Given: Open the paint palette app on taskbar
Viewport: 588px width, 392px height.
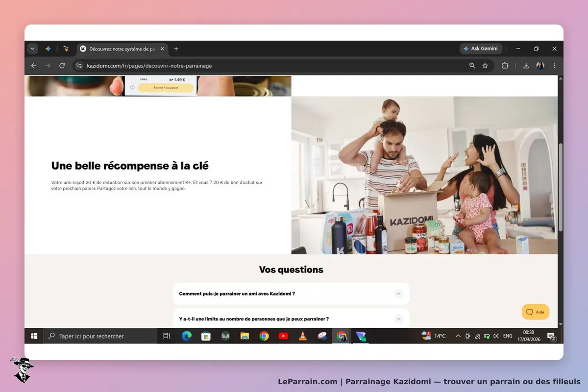Looking at the screenshot, I should [x=322, y=336].
